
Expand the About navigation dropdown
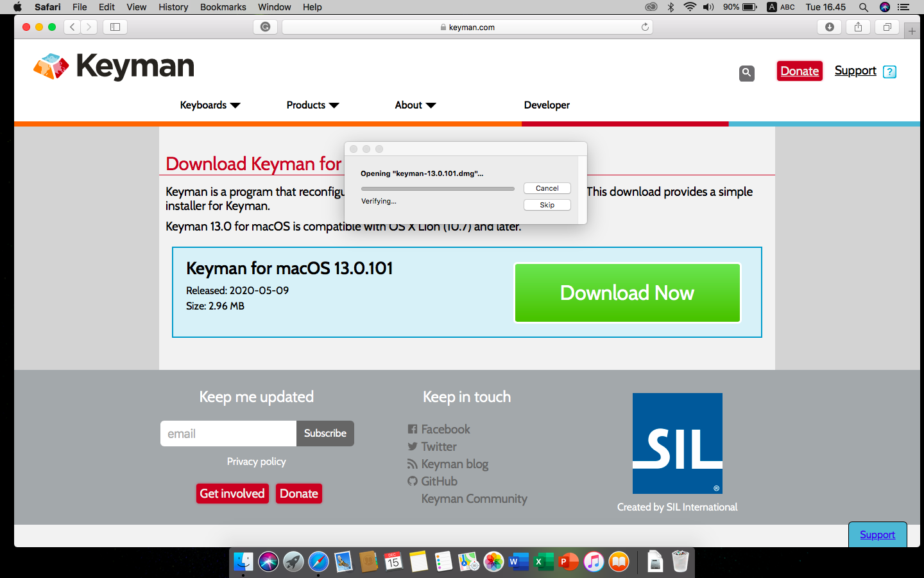pyautogui.click(x=415, y=105)
